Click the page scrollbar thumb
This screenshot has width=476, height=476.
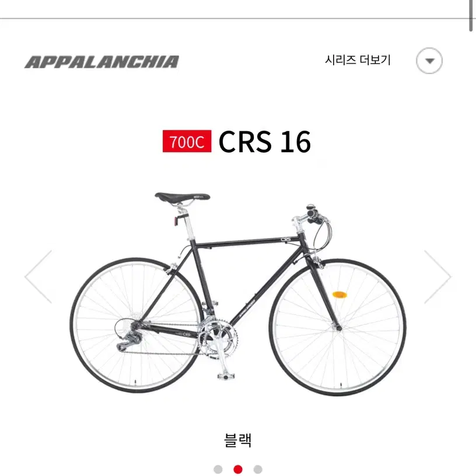(471, 15)
